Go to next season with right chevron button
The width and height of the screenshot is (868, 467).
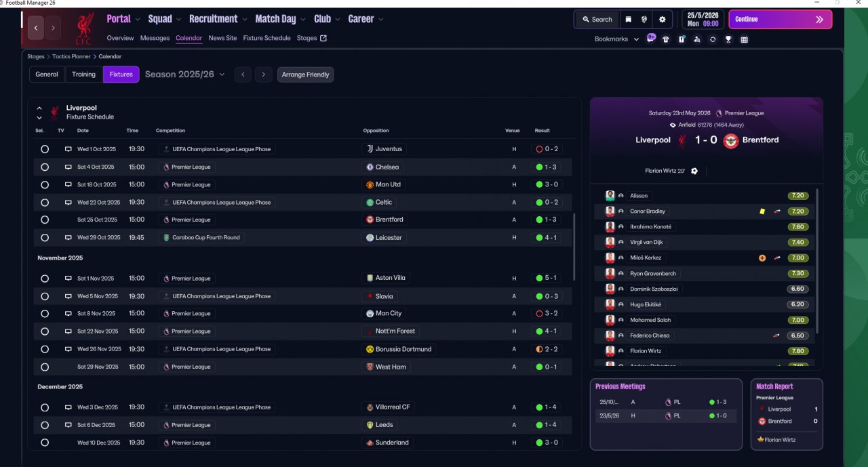pos(264,75)
